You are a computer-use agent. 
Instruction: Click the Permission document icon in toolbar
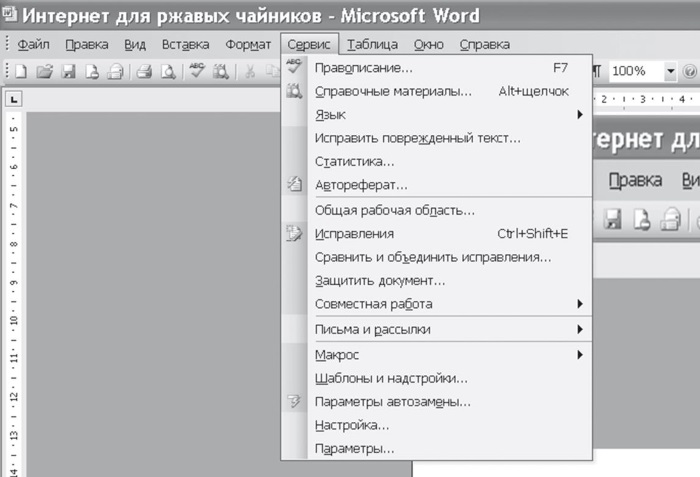pyautogui.click(x=92, y=71)
